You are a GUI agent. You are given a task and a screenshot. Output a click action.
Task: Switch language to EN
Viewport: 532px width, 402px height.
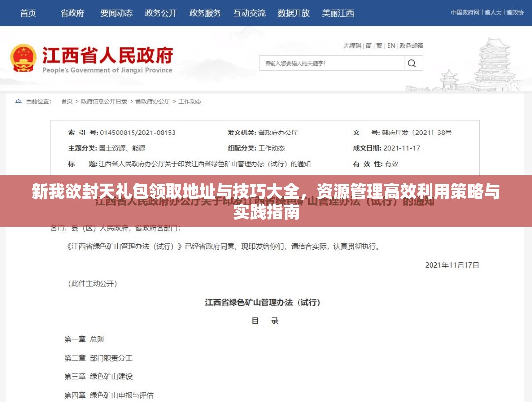click(x=391, y=45)
